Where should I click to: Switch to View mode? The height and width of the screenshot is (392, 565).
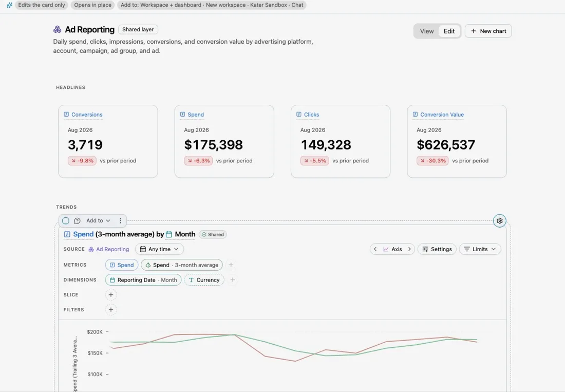[x=427, y=31]
